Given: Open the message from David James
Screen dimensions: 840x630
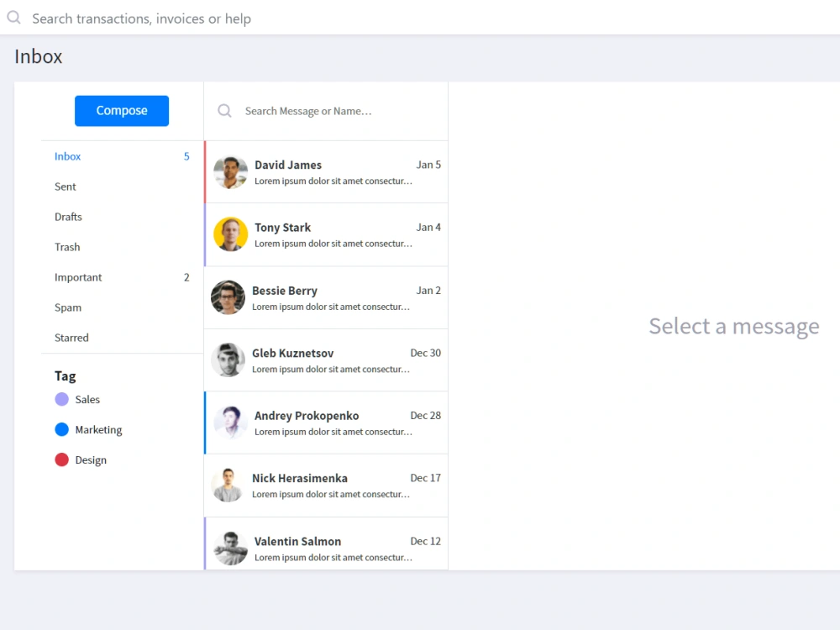Looking at the screenshot, I should [x=326, y=172].
